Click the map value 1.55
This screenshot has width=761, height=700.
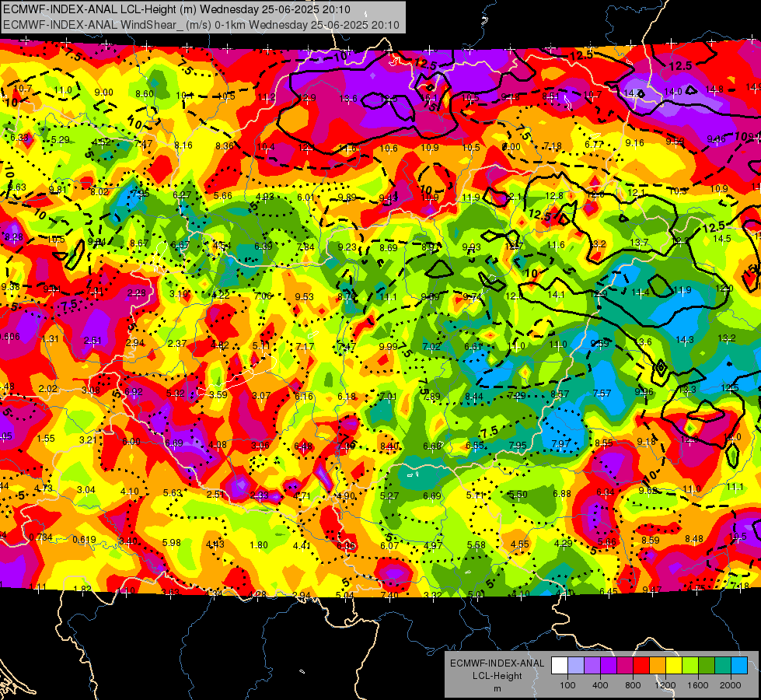[x=46, y=438]
